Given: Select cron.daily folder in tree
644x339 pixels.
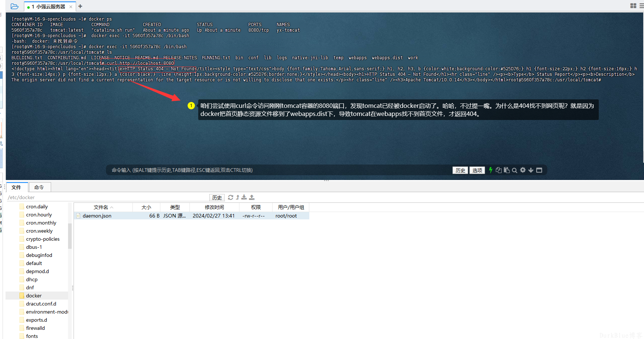Looking at the screenshot, I should coord(37,206).
